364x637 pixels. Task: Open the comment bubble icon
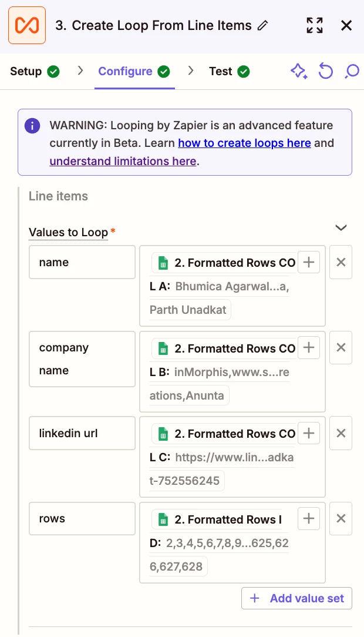pos(352,72)
